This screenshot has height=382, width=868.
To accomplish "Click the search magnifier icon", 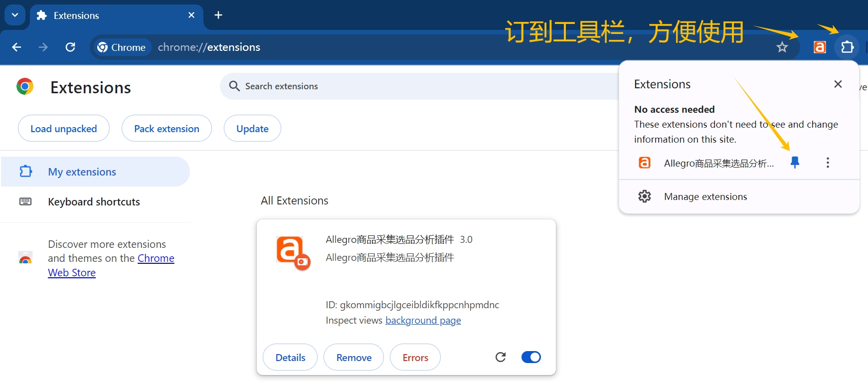I will coord(234,86).
